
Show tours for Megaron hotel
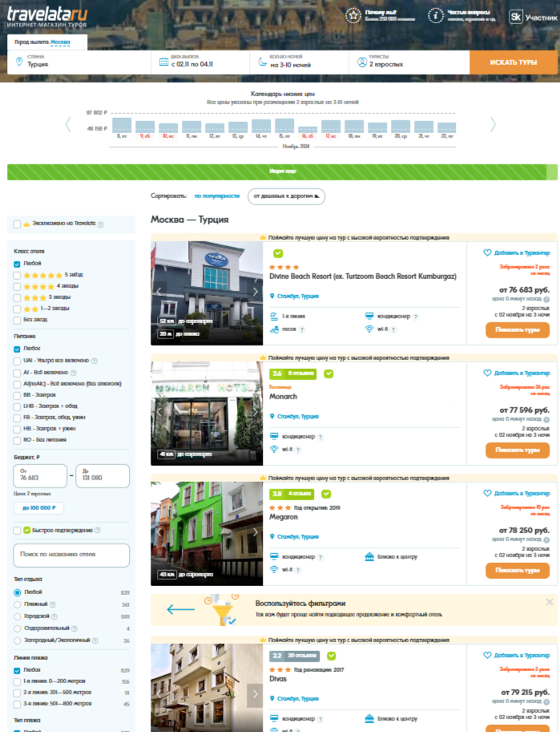click(x=517, y=570)
